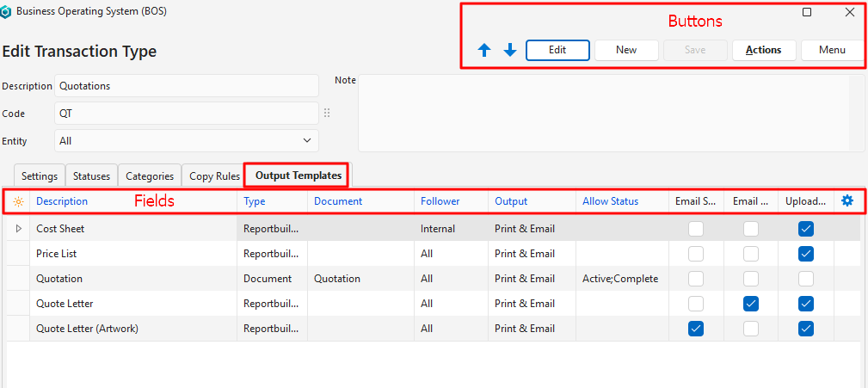This screenshot has height=388, width=868.
Task: Maximize the application window
Action: pyautogui.click(x=807, y=12)
